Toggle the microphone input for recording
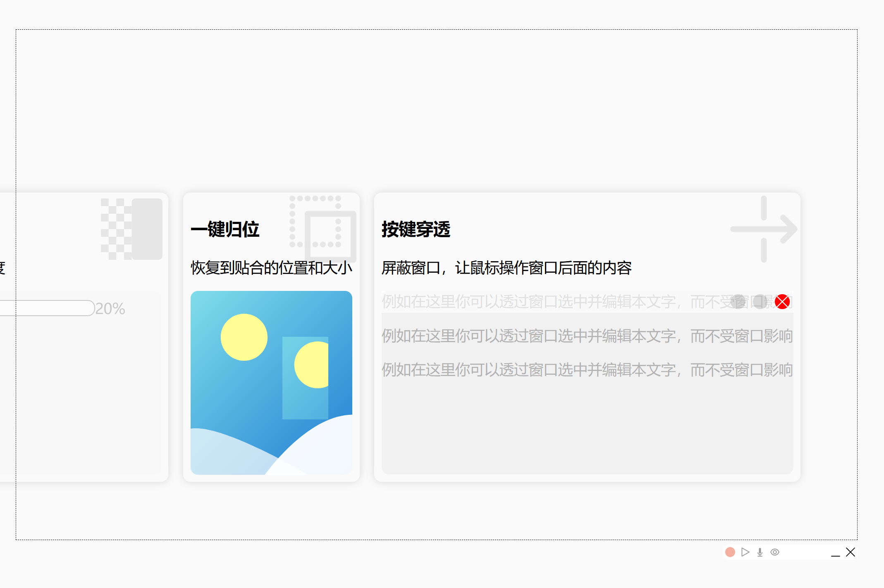This screenshot has width=884, height=588. pos(760,552)
